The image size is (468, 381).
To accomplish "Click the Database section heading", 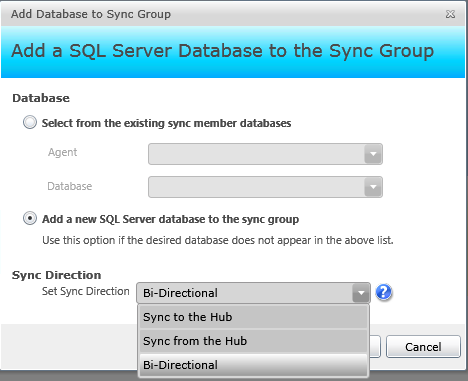I will coord(41,98).
